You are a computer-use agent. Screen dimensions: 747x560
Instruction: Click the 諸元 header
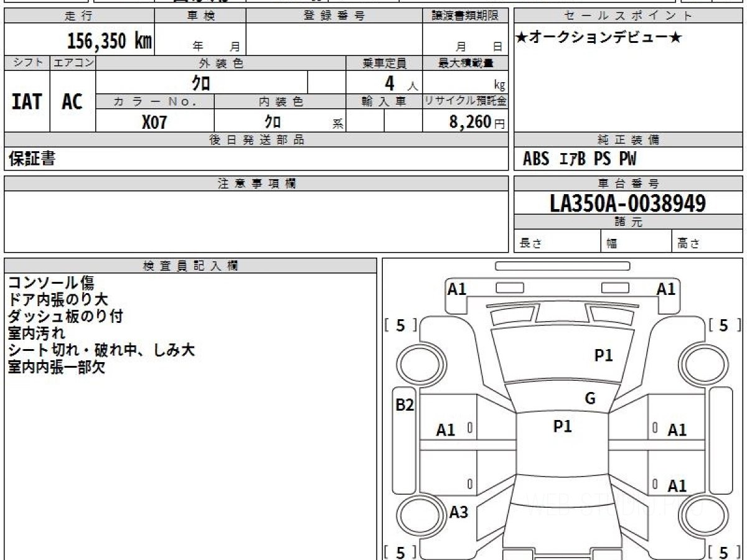coord(628,222)
